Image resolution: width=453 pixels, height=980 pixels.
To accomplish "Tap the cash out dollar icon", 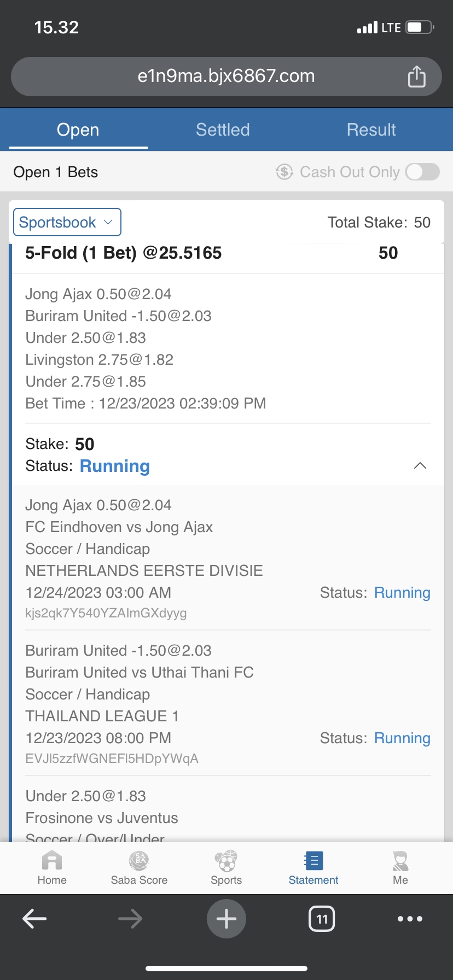I will click(284, 172).
